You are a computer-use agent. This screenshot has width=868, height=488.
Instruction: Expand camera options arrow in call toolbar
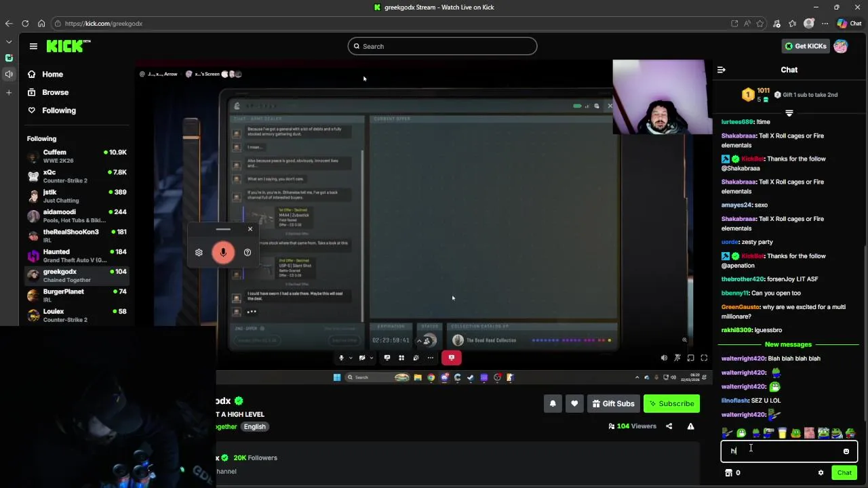click(x=371, y=358)
